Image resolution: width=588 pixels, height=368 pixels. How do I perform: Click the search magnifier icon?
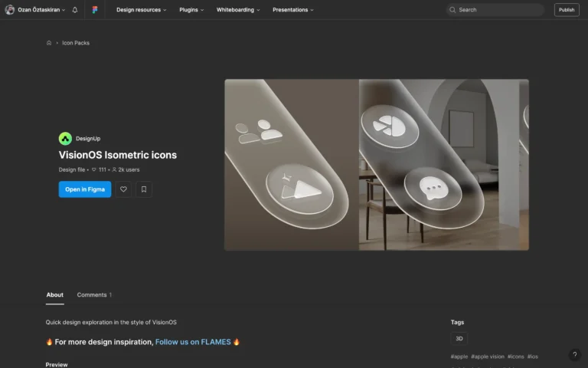[452, 10]
